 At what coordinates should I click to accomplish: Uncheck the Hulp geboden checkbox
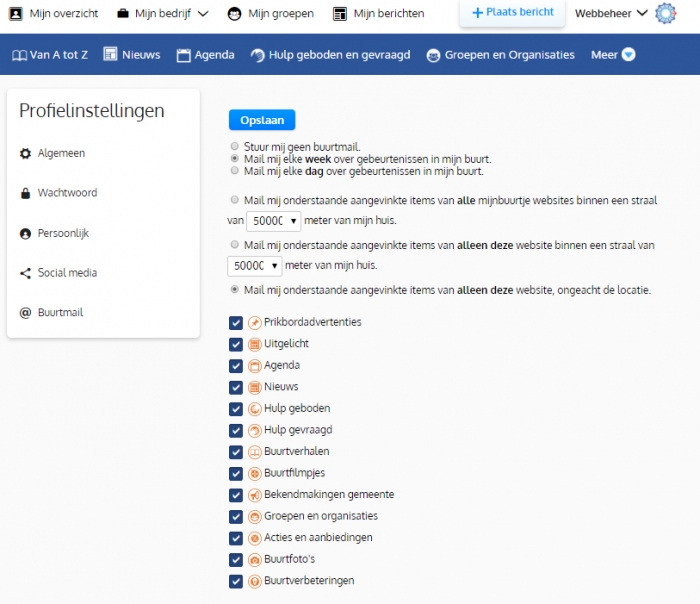click(236, 409)
